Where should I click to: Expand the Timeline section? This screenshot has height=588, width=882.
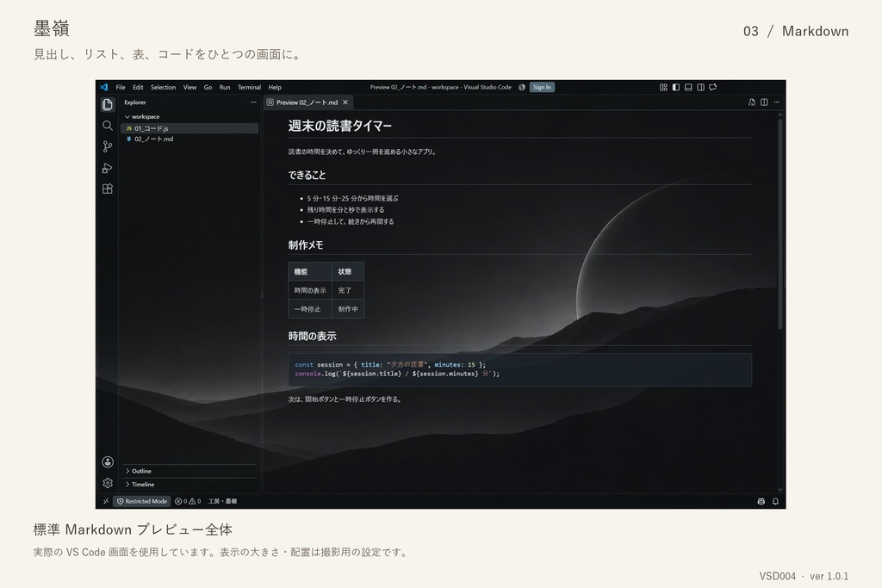pyautogui.click(x=189, y=484)
